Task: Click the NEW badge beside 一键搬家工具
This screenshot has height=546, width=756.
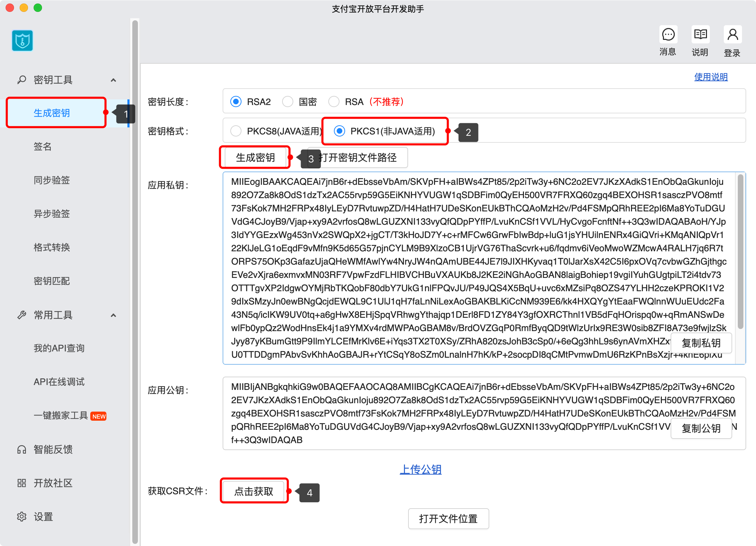Action: point(98,416)
